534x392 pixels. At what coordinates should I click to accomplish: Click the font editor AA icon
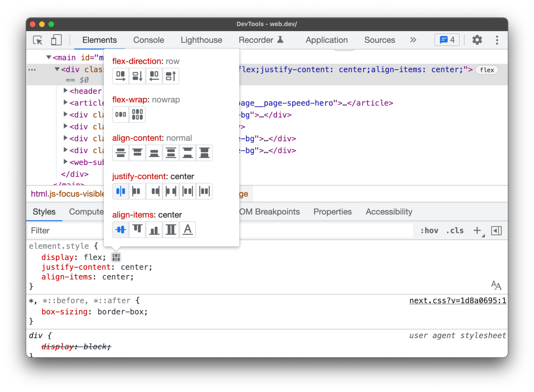point(496,285)
